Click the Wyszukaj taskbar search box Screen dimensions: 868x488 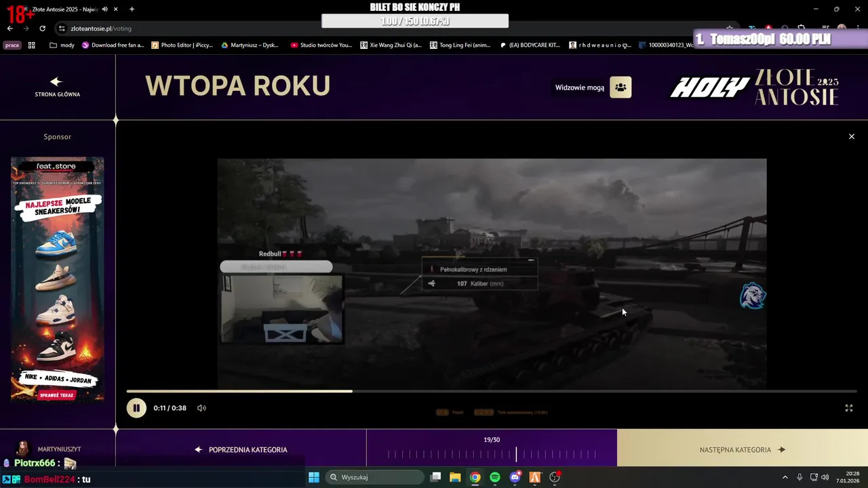click(x=374, y=477)
